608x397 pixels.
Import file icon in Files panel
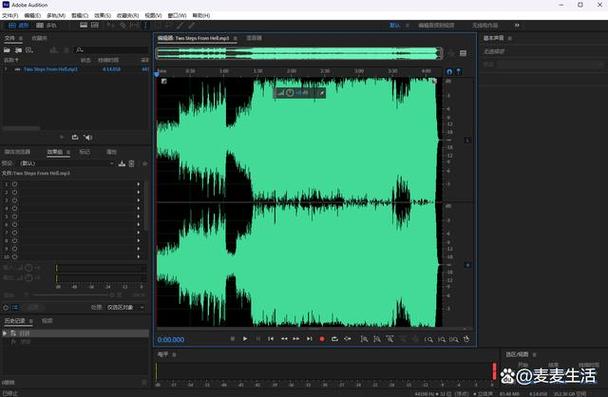click(18, 50)
